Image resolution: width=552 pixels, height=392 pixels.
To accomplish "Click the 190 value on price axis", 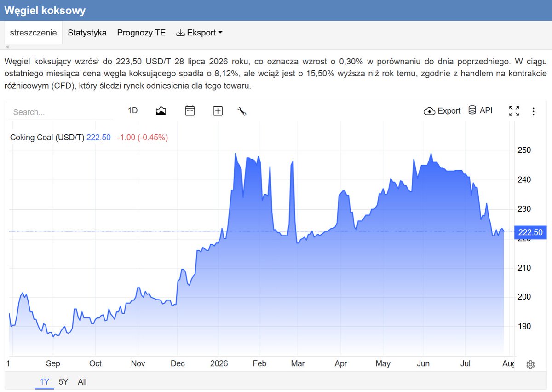I will pyautogui.click(x=524, y=327).
